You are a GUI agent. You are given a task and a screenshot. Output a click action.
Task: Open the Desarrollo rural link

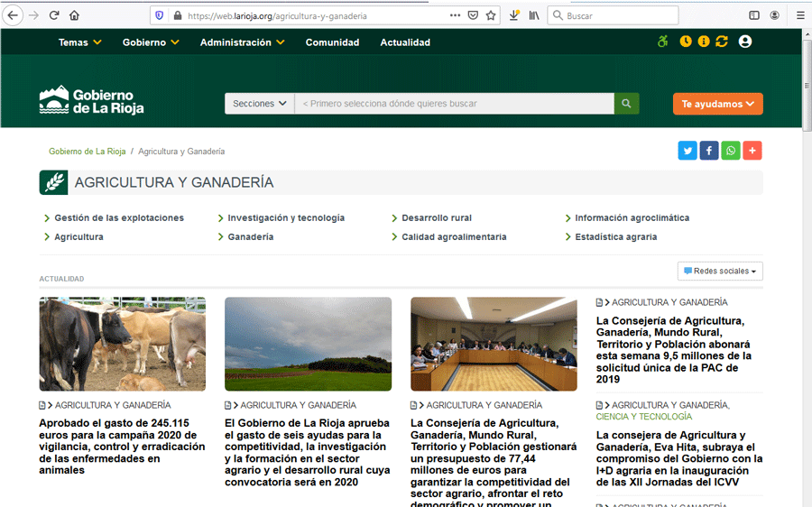click(437, 217)
